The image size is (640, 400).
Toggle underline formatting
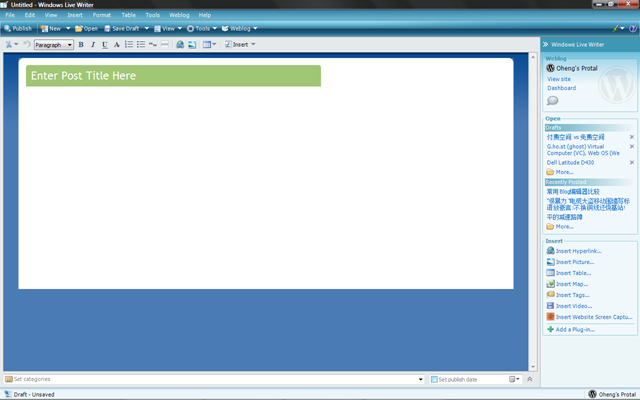105,45
